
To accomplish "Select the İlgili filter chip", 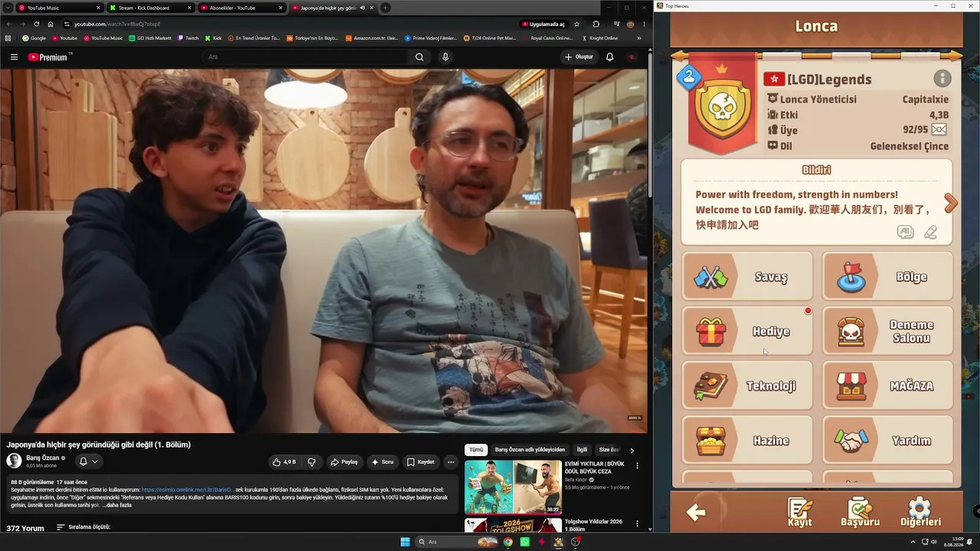I will [582, 450].
